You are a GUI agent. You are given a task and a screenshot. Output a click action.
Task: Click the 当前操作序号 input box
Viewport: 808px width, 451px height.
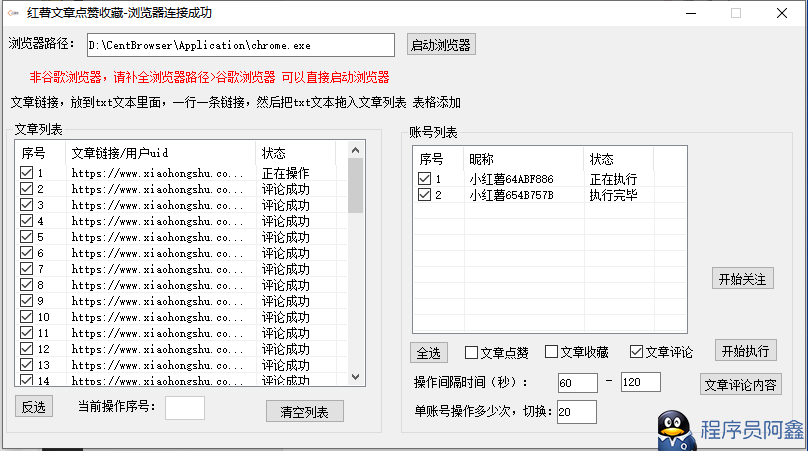185,408
